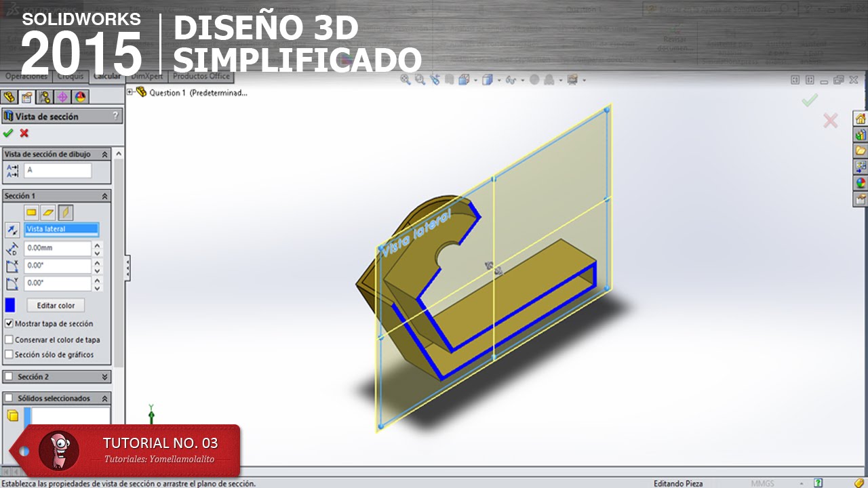Confirm with viewport corner green checkmark

[810, 101]
